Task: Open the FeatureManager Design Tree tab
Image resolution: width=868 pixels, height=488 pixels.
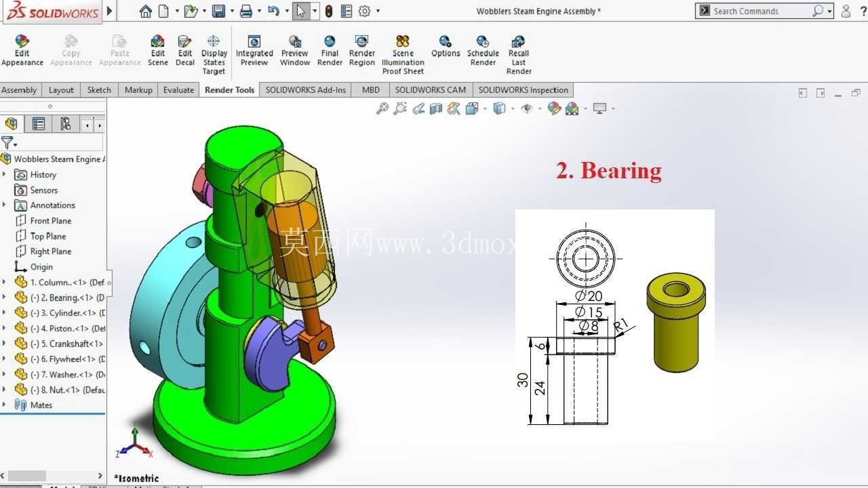Action: point(11,123)
